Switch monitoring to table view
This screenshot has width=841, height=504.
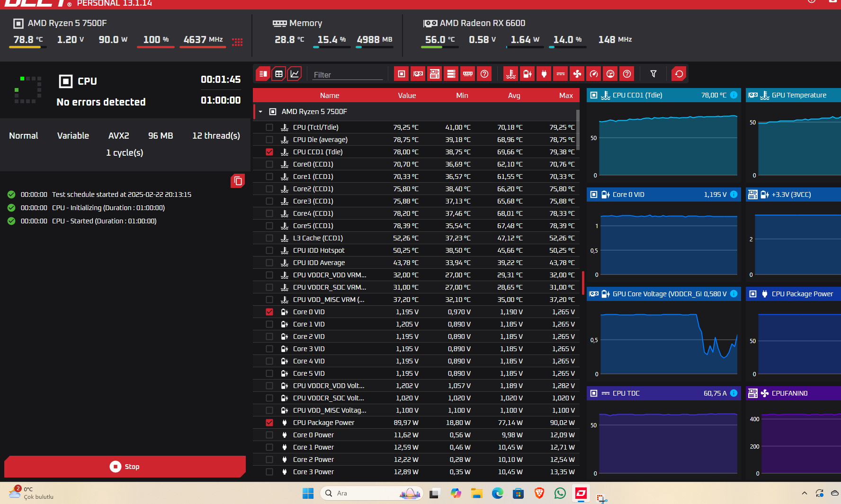279,74
